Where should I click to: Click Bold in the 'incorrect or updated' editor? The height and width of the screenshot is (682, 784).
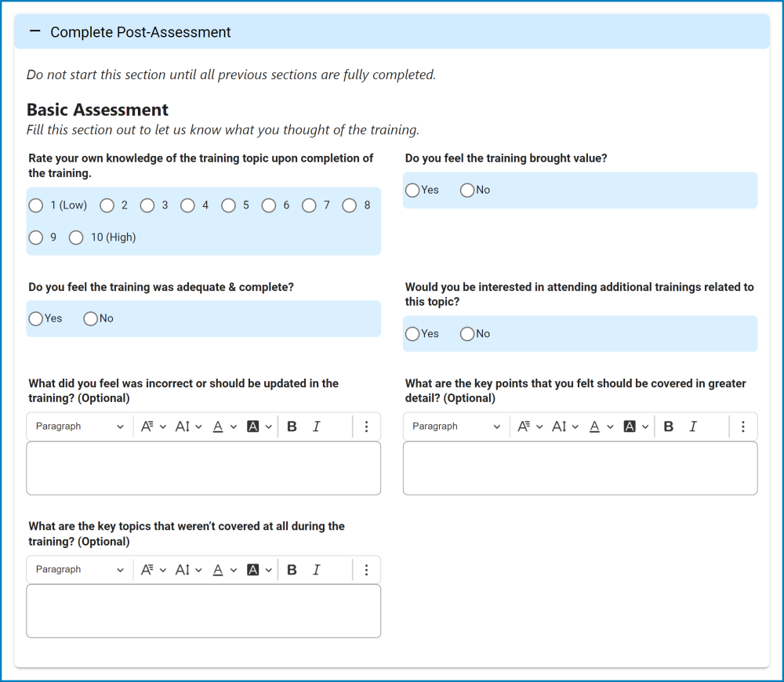(292, 426)
